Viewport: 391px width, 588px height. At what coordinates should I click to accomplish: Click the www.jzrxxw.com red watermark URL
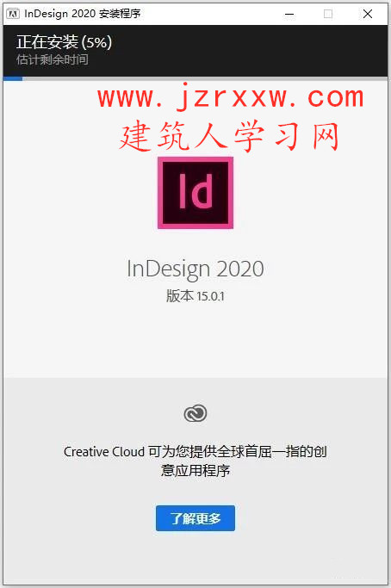pyautogui.click(x=231, y=97)
